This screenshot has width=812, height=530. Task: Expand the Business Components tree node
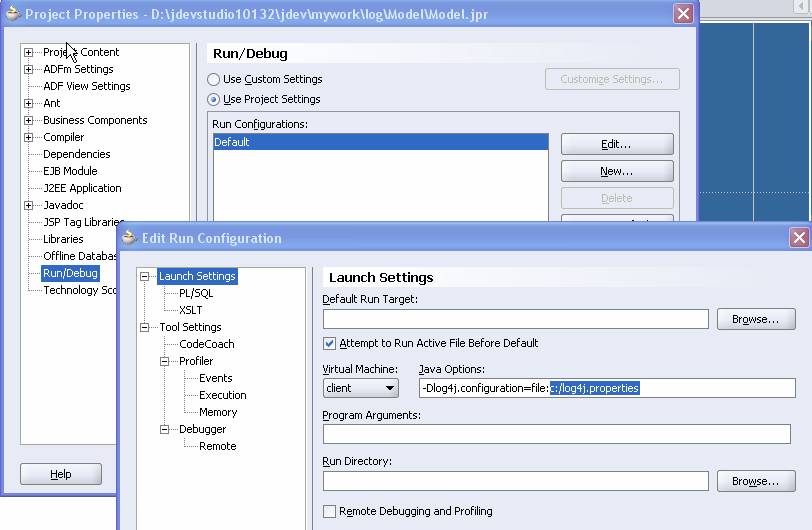click(29, 120)
